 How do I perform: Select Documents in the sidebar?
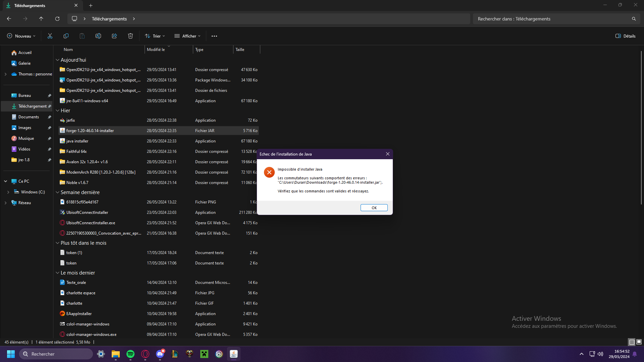(29, 117)
